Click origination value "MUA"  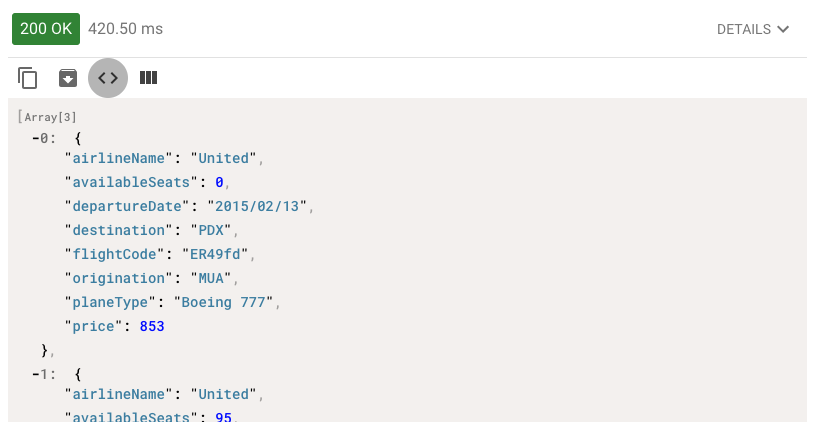pyautogui.click(x=211, y=279)
